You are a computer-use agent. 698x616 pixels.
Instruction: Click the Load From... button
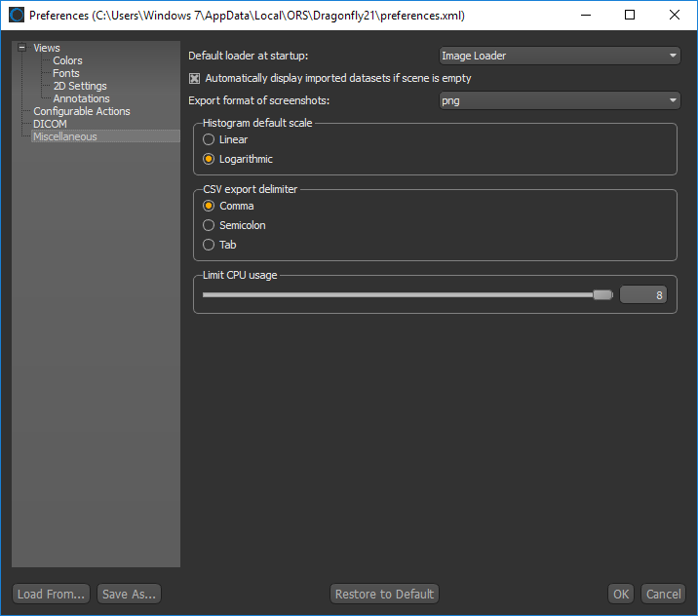[x=52, y=594]
